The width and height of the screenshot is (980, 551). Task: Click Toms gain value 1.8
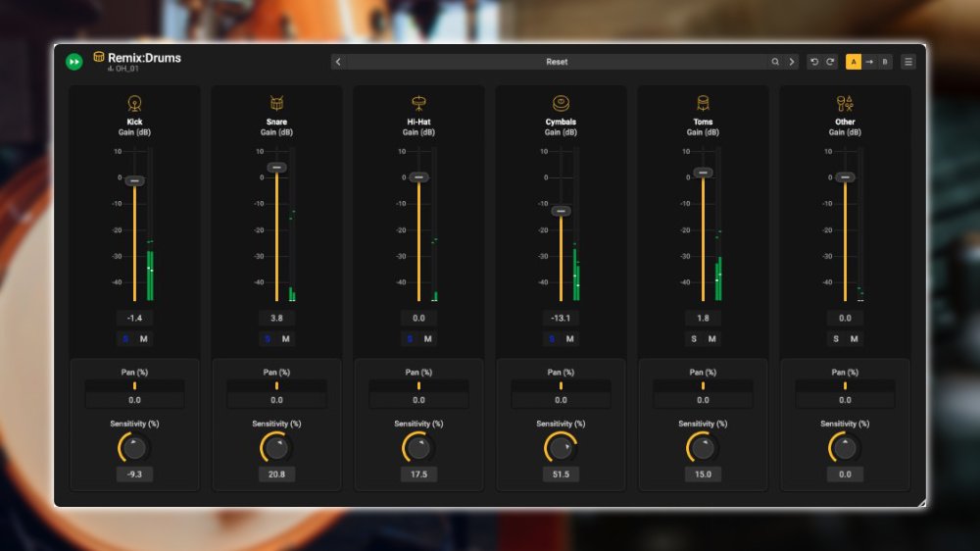point(703,318)
